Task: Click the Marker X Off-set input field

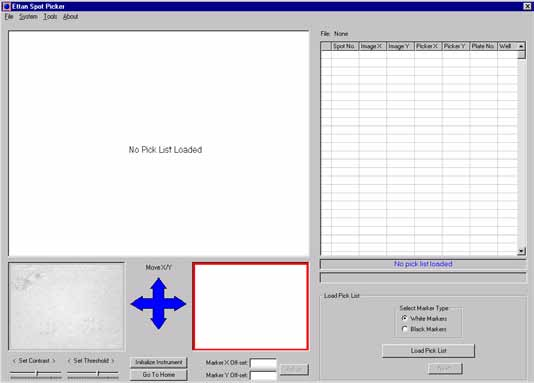Action: click(x=263, y=363)
